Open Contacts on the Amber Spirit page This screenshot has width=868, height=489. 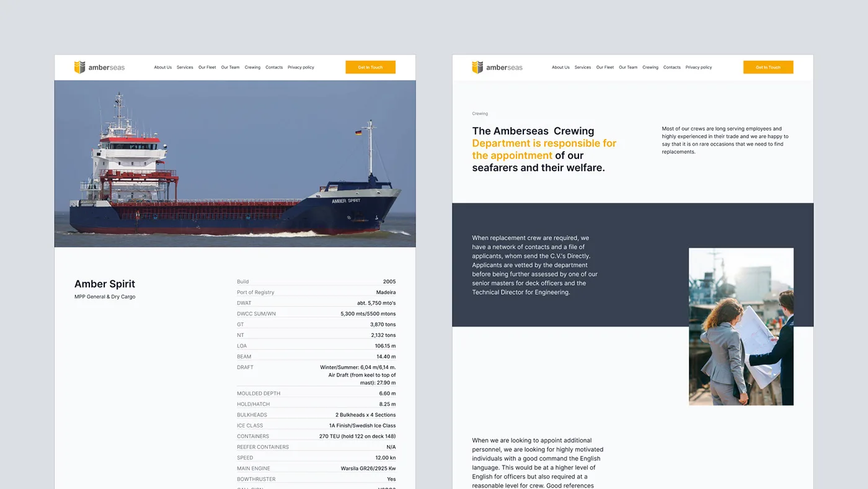click(x=274, y=67)
